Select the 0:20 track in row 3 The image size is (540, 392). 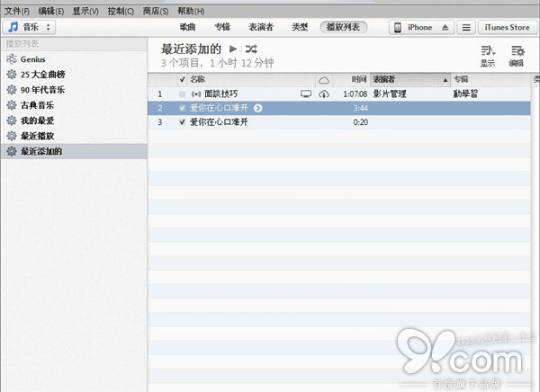[x=339, y=122]
